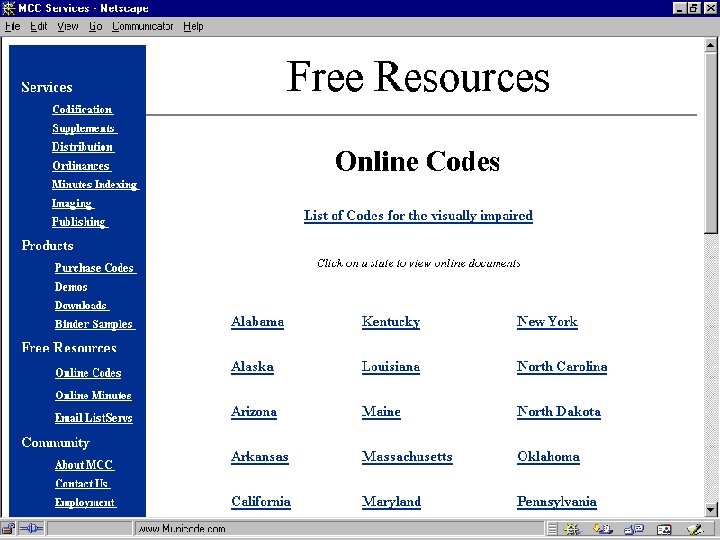
Task: Select the Alabama state link
Action: tap(257, 322)
